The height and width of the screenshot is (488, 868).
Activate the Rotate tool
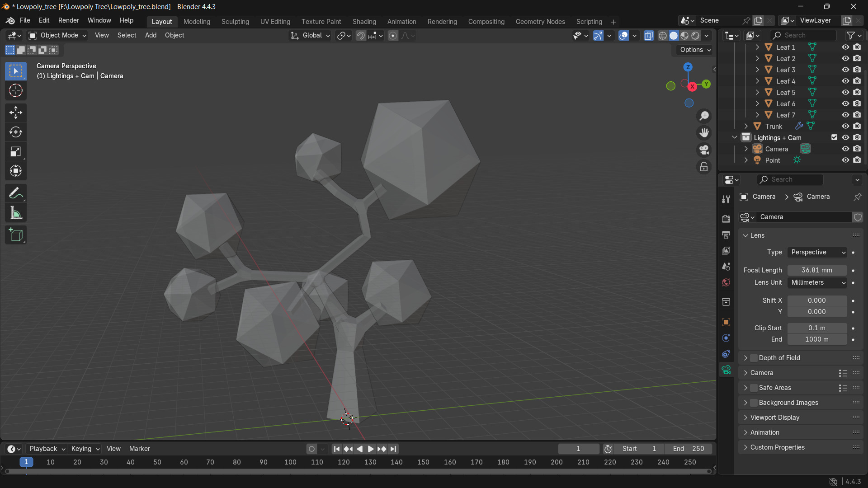pyautogui.click(x=16, y=132)
